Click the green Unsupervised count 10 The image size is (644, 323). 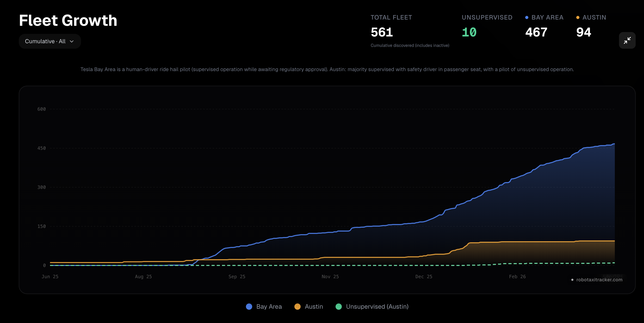(x=469, y=32)
